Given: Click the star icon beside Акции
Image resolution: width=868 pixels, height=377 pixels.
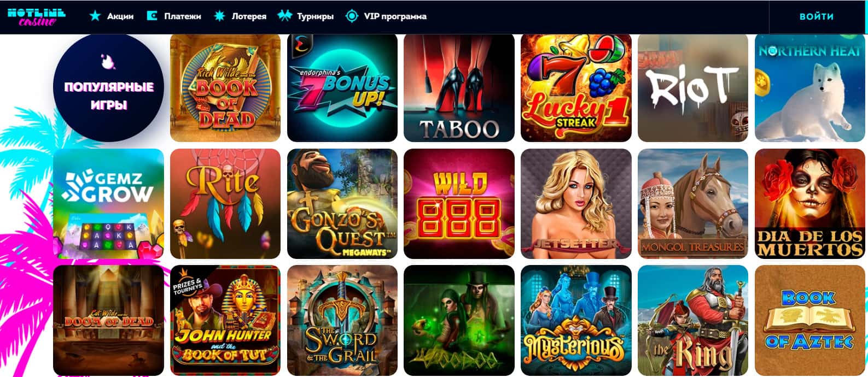Looking at the screenshot, I should tap(95, 16).
